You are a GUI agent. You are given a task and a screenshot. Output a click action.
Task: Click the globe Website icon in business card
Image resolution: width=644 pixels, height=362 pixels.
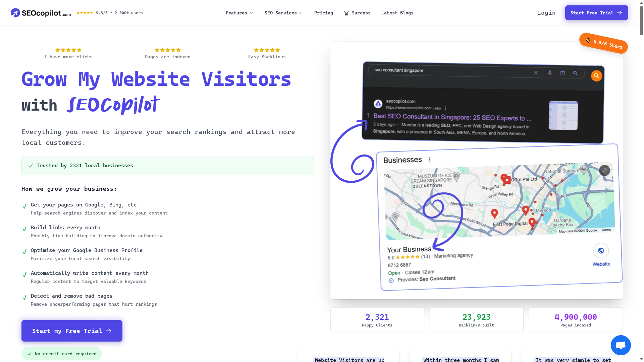[x=601, y=251]
